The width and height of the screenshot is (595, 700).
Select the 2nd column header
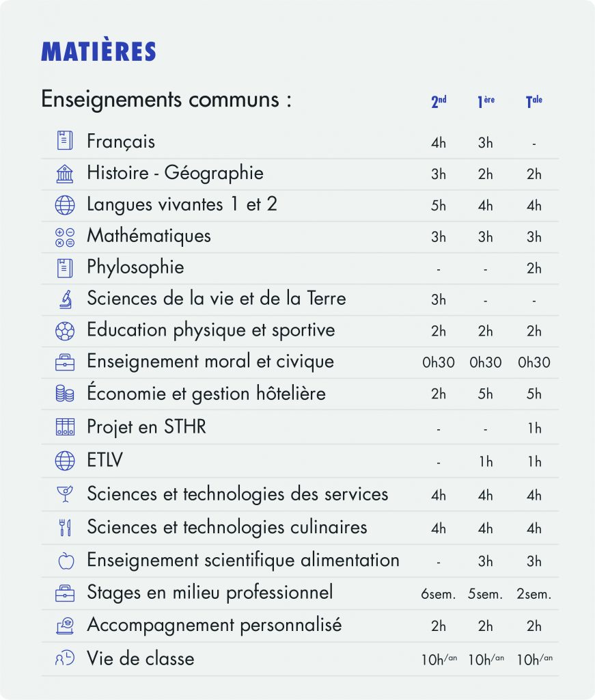pos(439,103)
